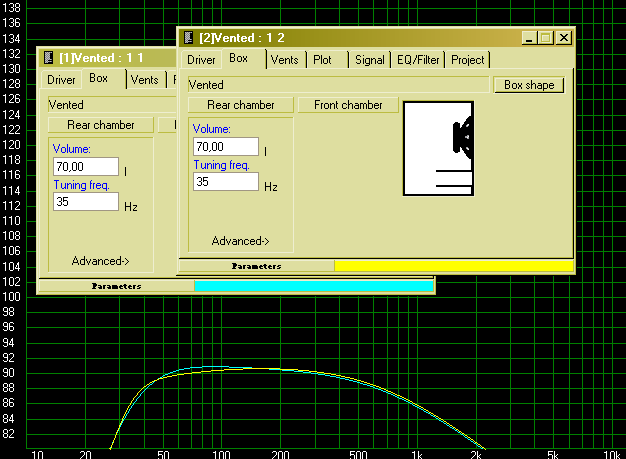626x459 pixels.
Task: Click the speaker box diagram in window 2
Action: click(x=438, y=148)
